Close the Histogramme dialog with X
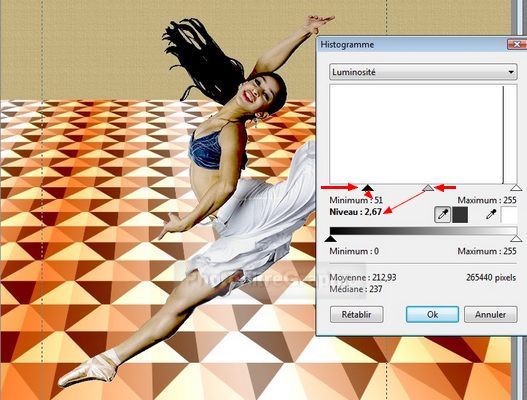This screenshot has height=400, width=527. [517, 44]
